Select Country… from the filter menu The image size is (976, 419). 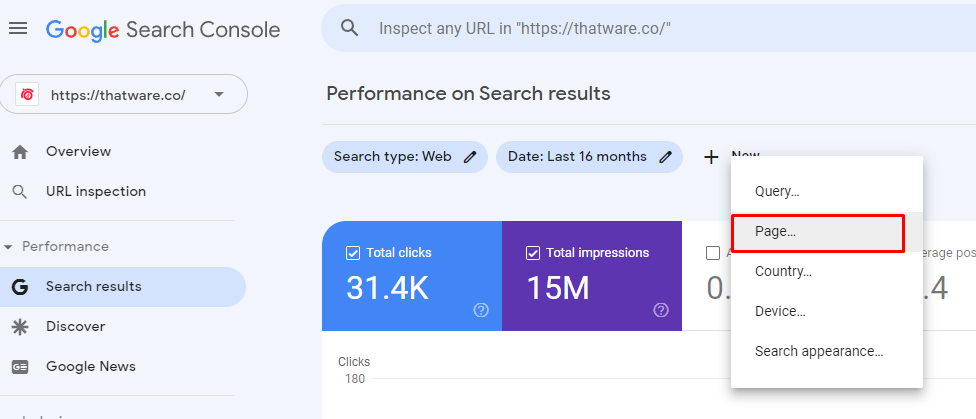tap(783, 271)
